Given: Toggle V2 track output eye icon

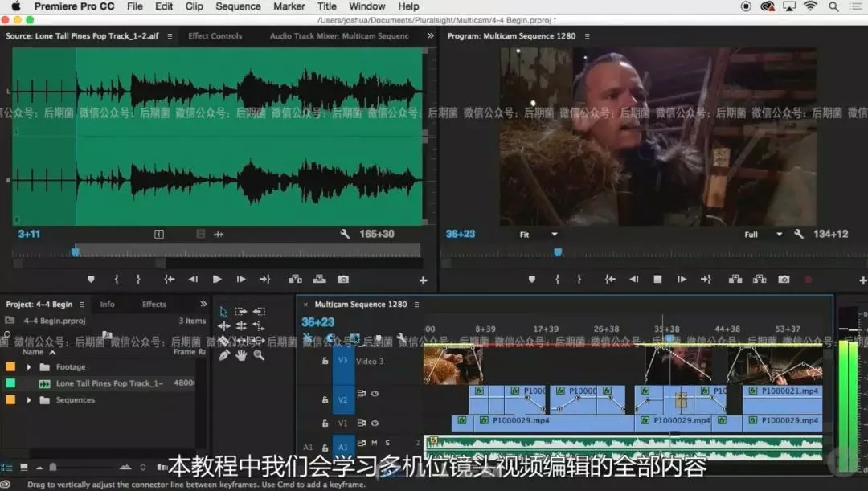Looking at the screenshot, I should 375,394.
